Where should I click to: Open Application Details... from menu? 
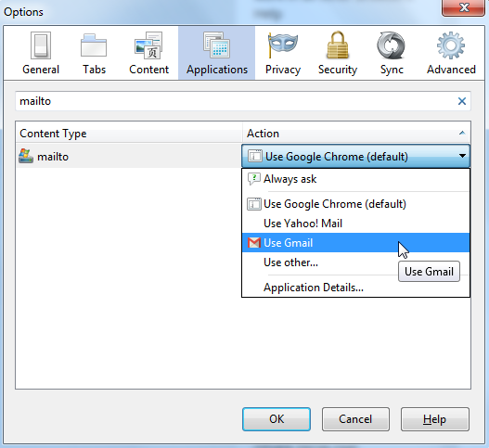[x=355, y=288]
